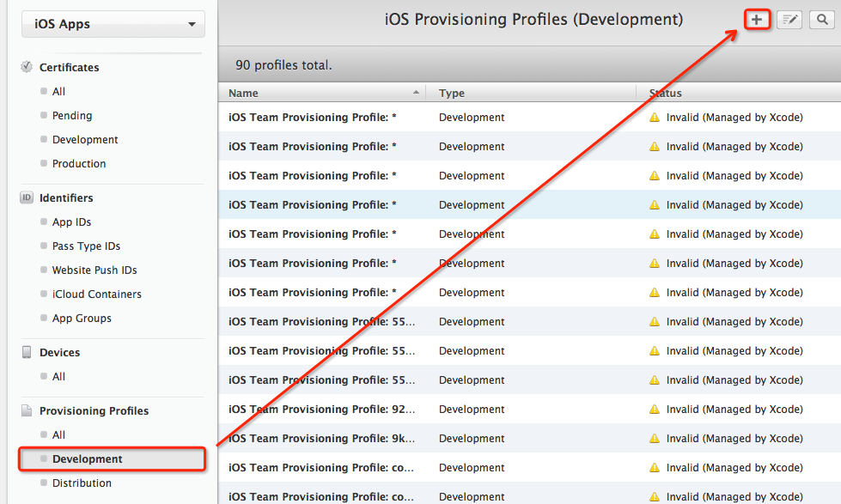Open iCloud Containers

pyautogui.click(x=96, y=295)
